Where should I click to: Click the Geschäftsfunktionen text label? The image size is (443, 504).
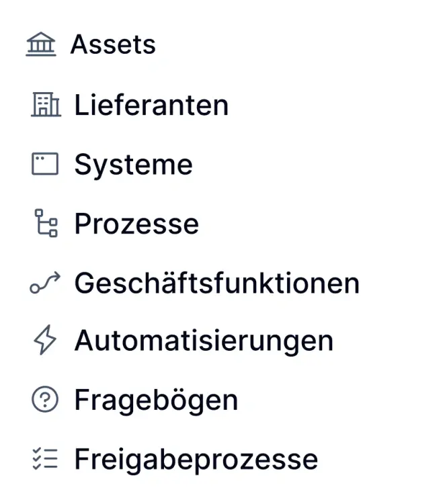tap(216, 283)
